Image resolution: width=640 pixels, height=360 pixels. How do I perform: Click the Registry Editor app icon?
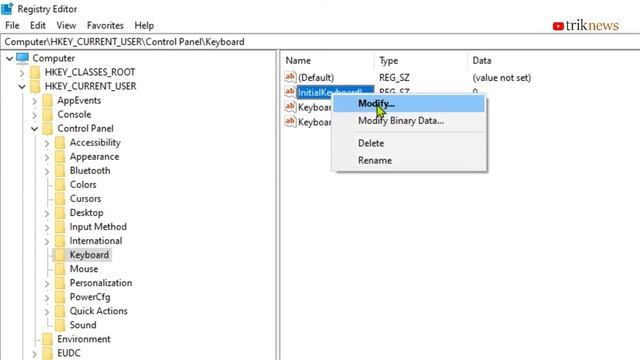pyautogui.click(x=7, y=8)
